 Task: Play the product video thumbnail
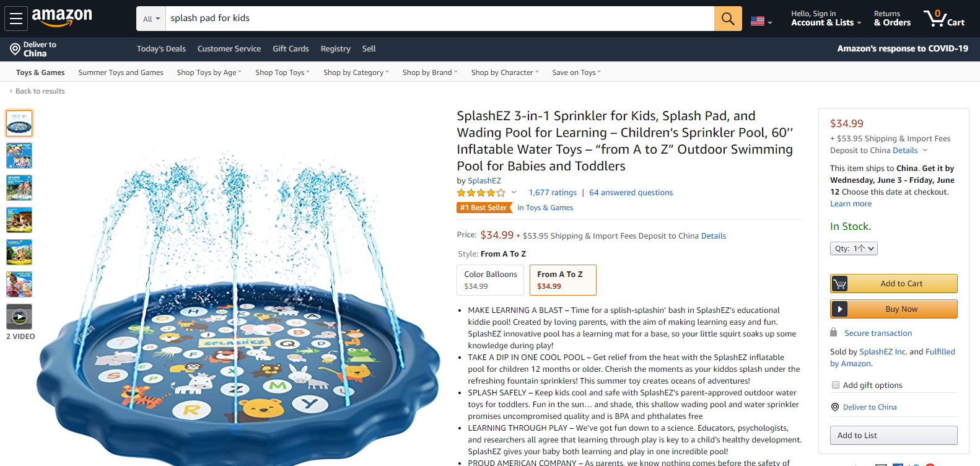pos(19,317)
